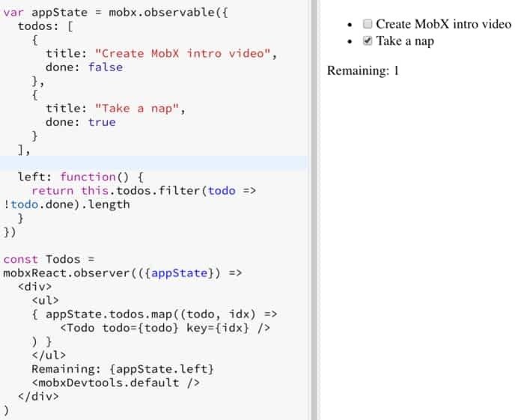The width and height of the screenshot is (524, 420).
Task: Click the 'Create MobX intro video' todo label
Action: (x=443, y=24)
